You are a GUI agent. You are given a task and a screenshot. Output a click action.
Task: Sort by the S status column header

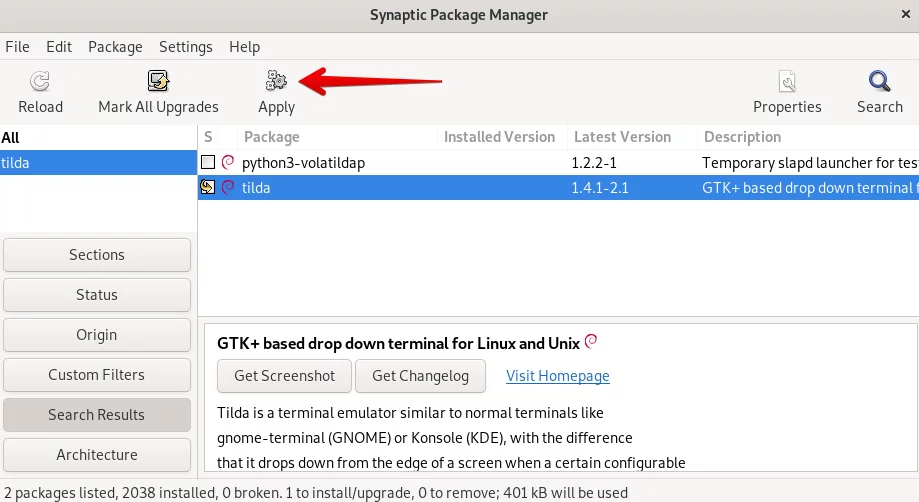(x=208, y=137)
